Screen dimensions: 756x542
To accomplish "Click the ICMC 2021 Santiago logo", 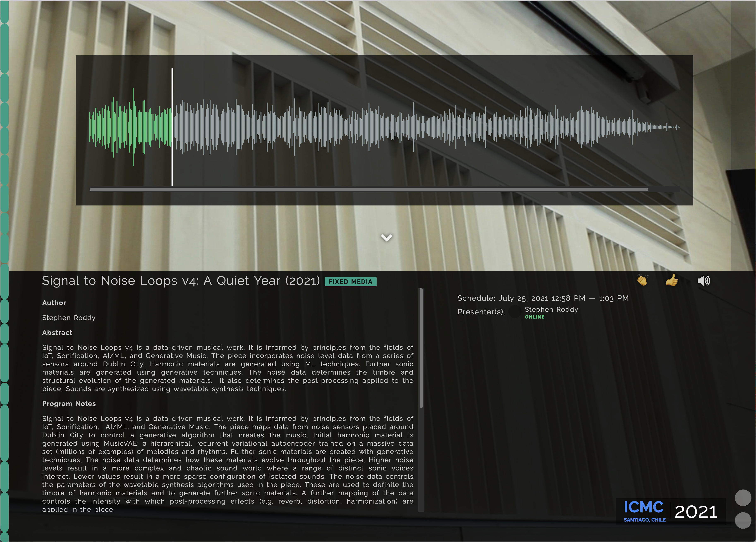I will tap(670, 511).
